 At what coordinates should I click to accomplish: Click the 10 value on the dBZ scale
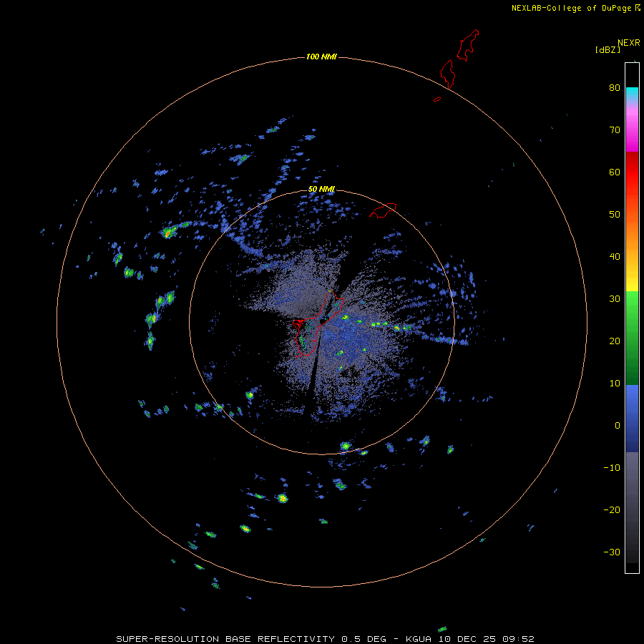[615, 384]
